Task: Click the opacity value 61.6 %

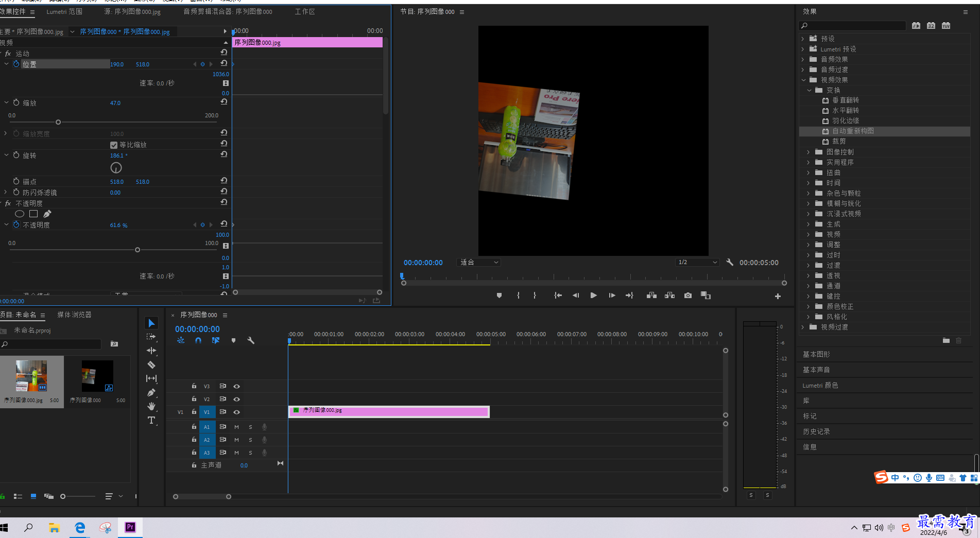Action: pos(118,225)
